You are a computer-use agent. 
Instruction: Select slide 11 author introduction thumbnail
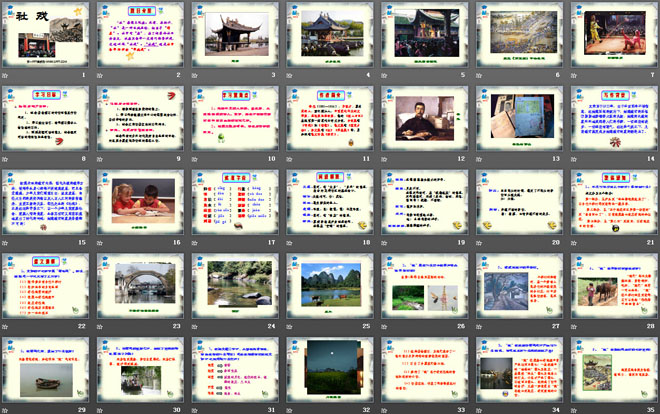click(x=330, y=119)
